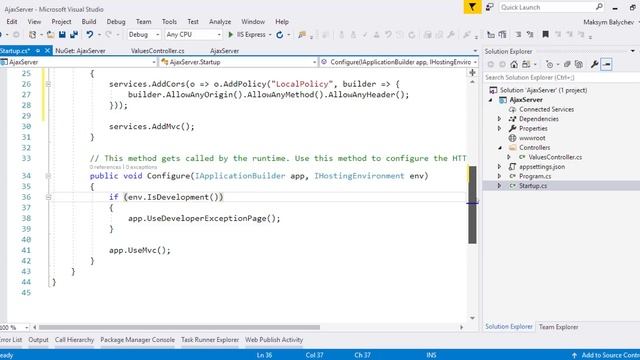Click Add to Source Control in status bar

[x=606, y=355]
